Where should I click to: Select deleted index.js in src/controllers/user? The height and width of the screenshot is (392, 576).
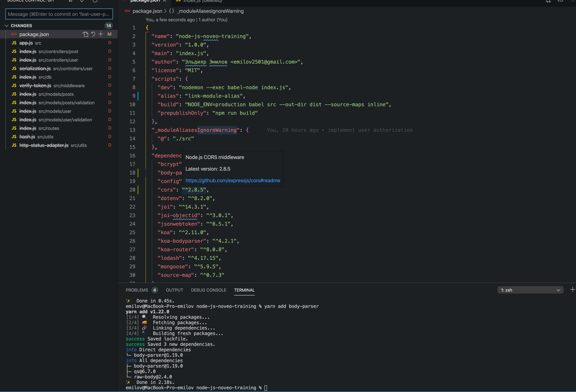(59, 60)
